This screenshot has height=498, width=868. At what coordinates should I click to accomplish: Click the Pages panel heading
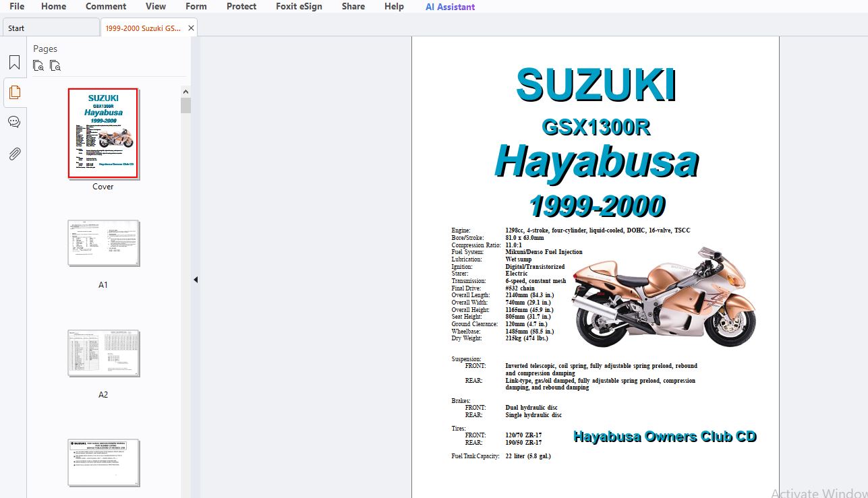click(x=45, y=49)
